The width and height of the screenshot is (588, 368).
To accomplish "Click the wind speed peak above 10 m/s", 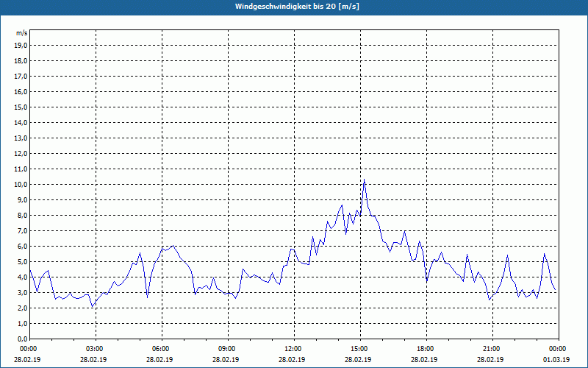I will click(364, 180).
